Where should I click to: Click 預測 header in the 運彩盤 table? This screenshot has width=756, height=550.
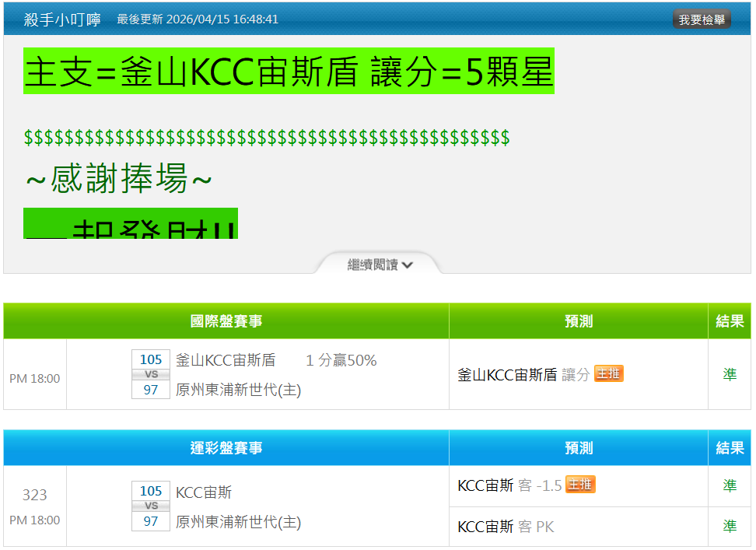[579, 448]
